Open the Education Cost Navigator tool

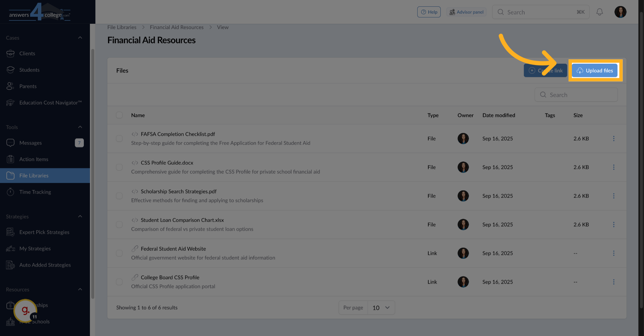tap(50, 103)
